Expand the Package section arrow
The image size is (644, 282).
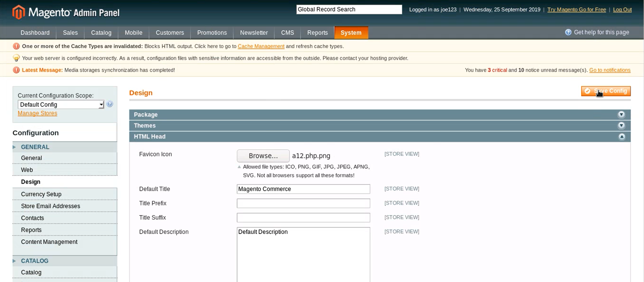621,115
